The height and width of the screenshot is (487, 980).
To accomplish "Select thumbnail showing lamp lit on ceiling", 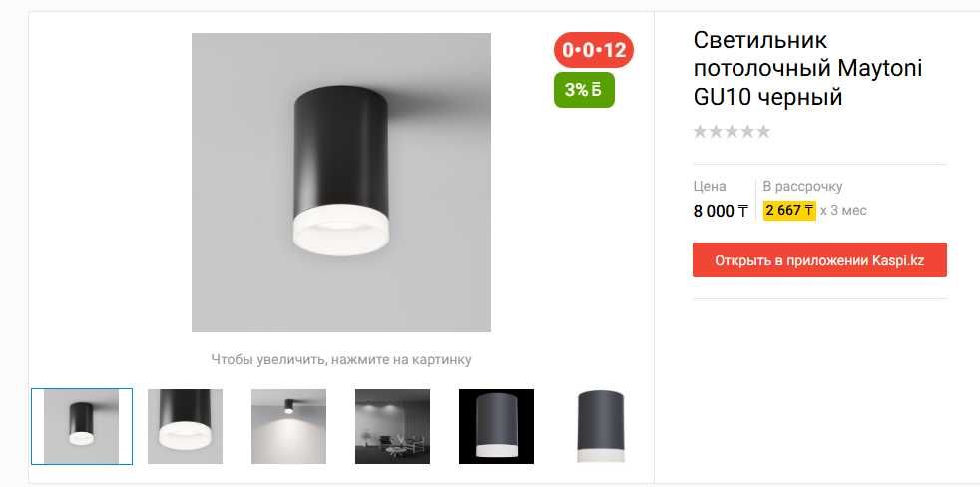I will click(288, 426).
